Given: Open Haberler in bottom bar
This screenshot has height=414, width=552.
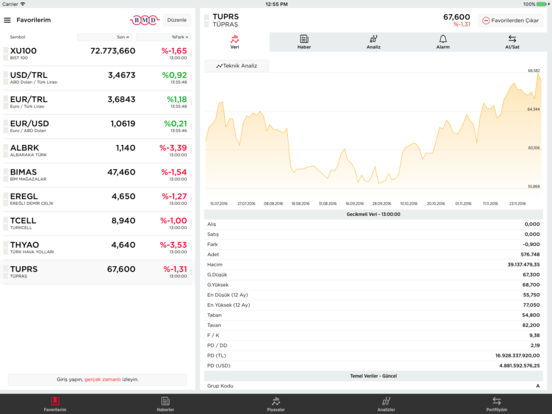Looking at the screenshot, I should pos(165,404).
